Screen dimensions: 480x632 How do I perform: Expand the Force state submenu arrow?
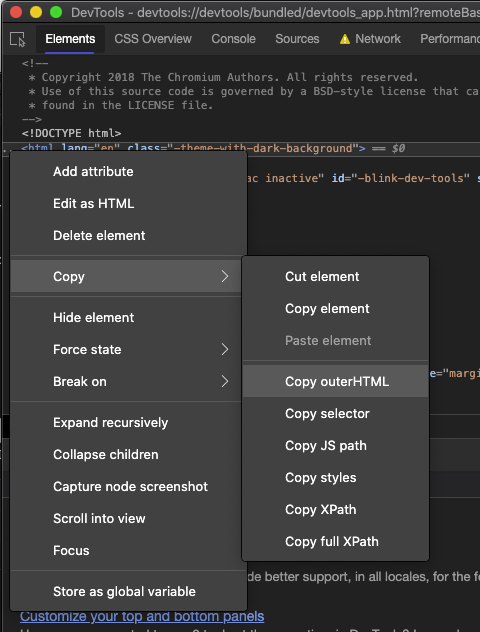(x=225, y=349)
